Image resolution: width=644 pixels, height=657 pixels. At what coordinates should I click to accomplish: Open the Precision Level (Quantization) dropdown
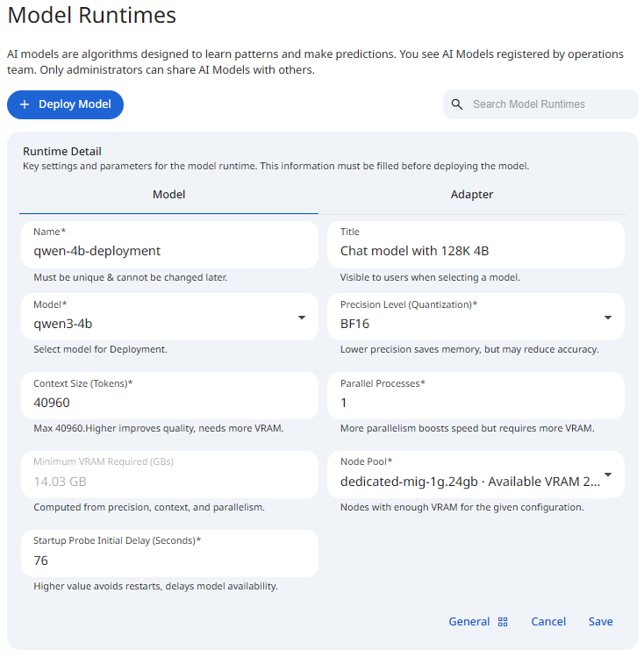coord(607,318)
